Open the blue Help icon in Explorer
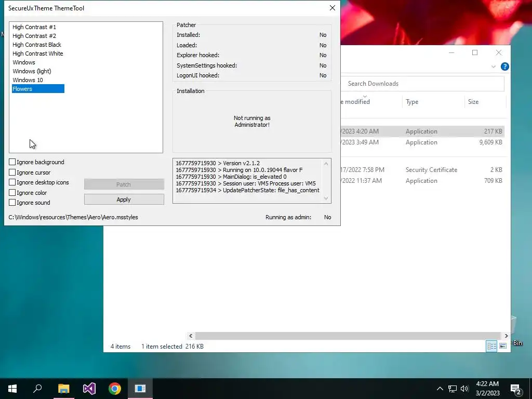The height and width of the screenshot is (399, 532). pos(504,66)
